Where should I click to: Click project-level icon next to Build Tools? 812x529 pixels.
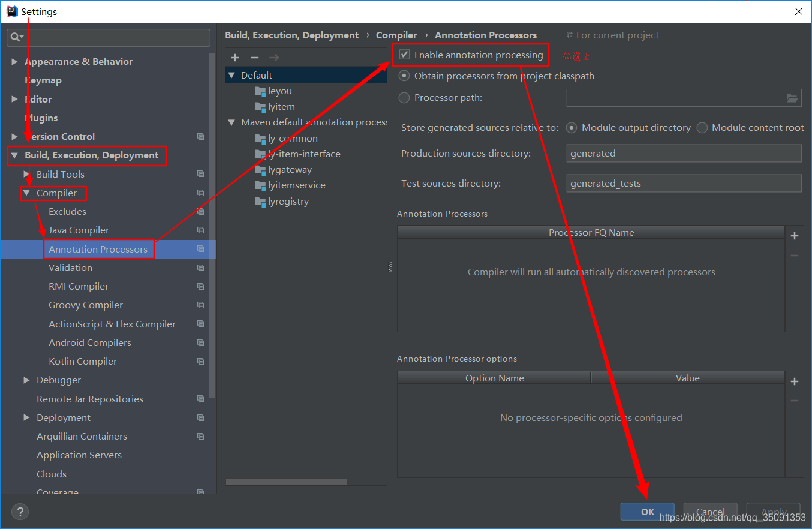click(200, 174)
